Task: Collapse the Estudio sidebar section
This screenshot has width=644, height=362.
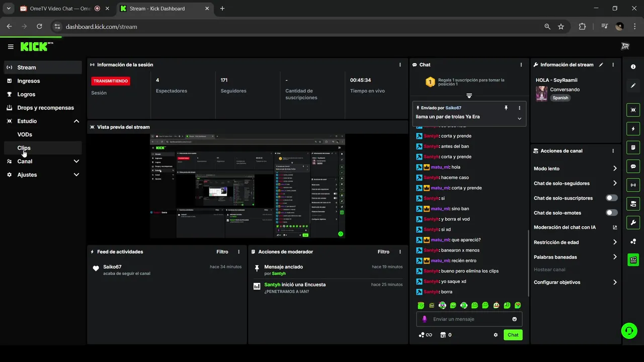Action: [x=76, y=121]
